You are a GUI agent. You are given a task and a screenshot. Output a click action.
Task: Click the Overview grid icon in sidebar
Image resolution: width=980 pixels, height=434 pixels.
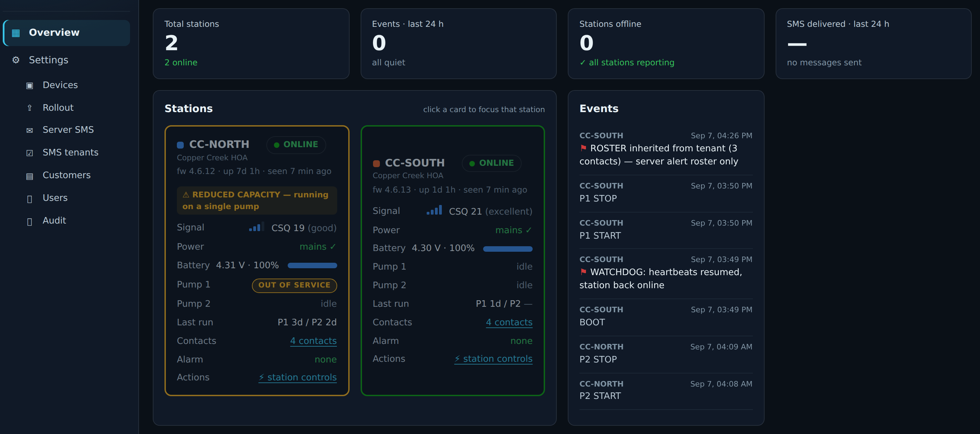15,33
